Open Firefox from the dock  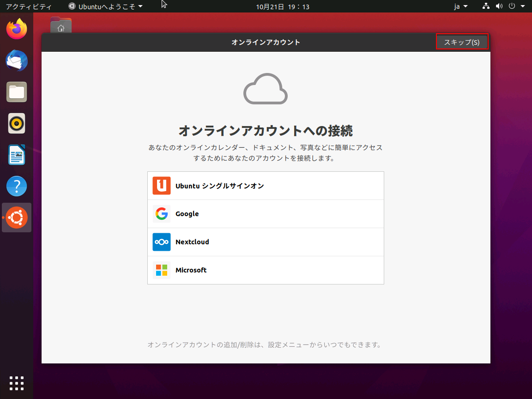(17, 29)
